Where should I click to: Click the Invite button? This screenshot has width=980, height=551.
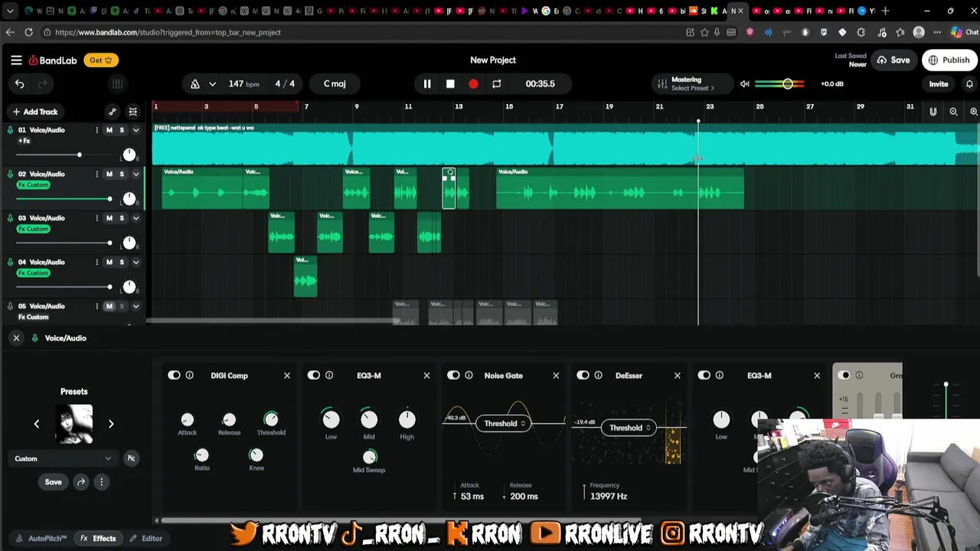939,84
